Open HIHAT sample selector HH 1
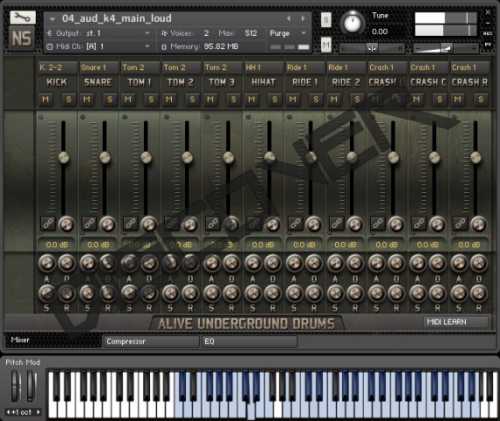The image size is (500, 421). (263, 68)
